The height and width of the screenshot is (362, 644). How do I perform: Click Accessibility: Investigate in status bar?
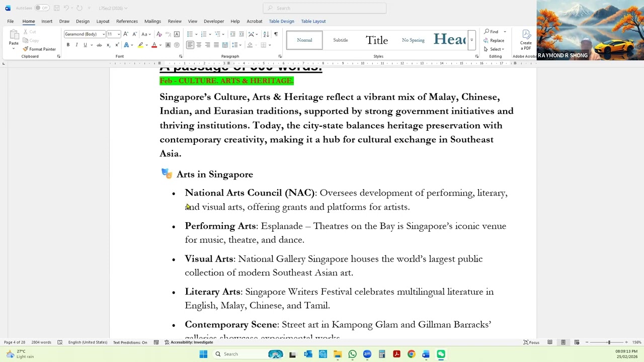coord(188,342)
